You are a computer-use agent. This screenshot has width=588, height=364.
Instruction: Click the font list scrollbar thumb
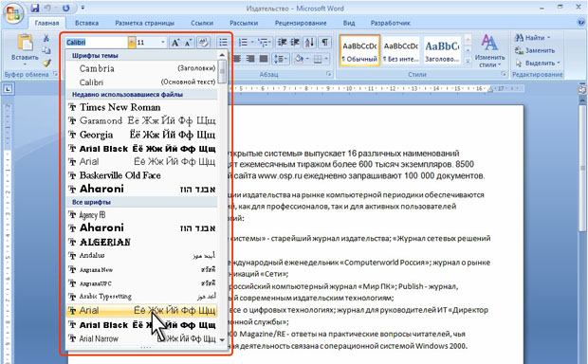pos(222,71)
